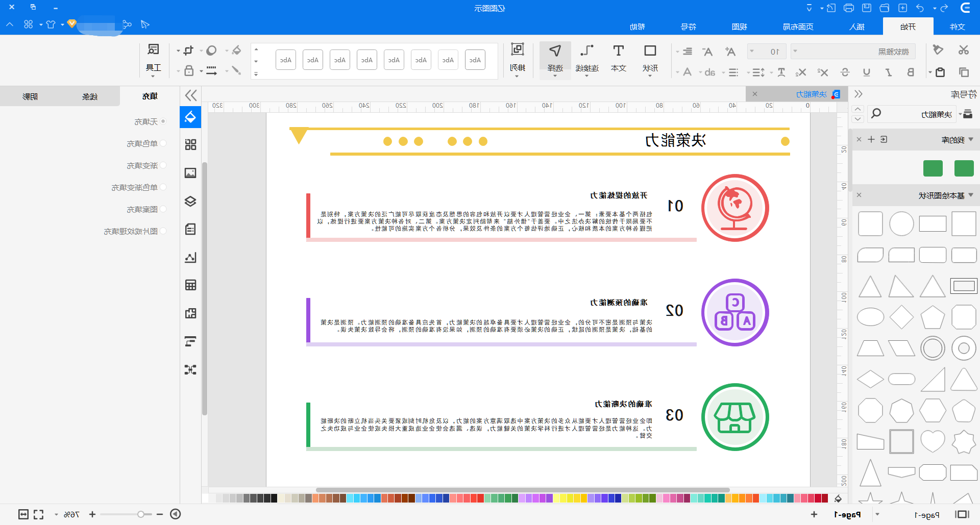Open the layers panel in side icon strip
Image resolution: width=980 pixels, height=525 pixels.
pyautogui.click(x=190, y=201)
